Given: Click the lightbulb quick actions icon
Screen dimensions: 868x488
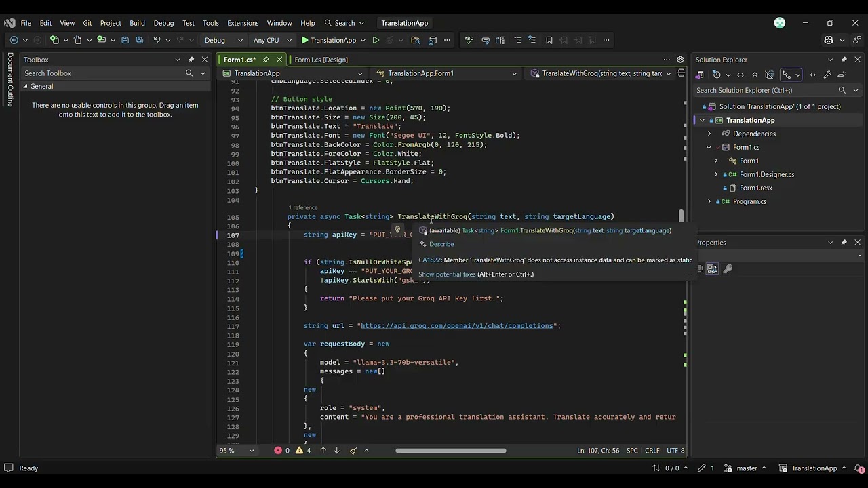Looking at the screenshot, I should pyautogui.click(x=398, y=230).
